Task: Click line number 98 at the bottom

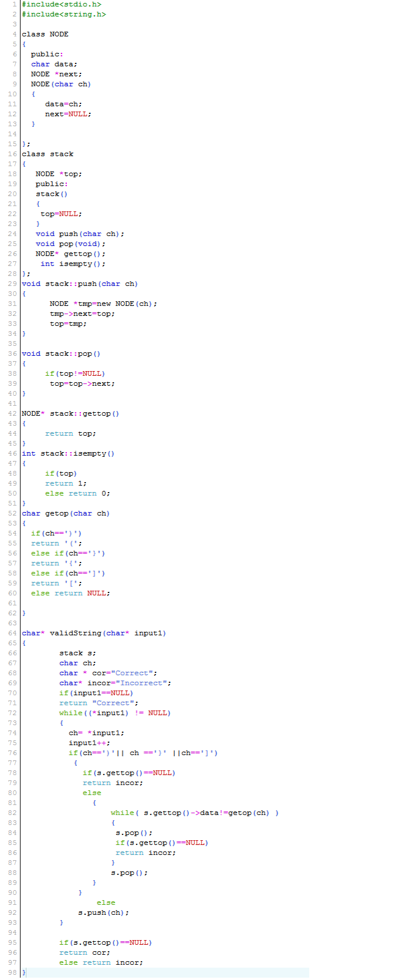Action: [x=12, y=972]
